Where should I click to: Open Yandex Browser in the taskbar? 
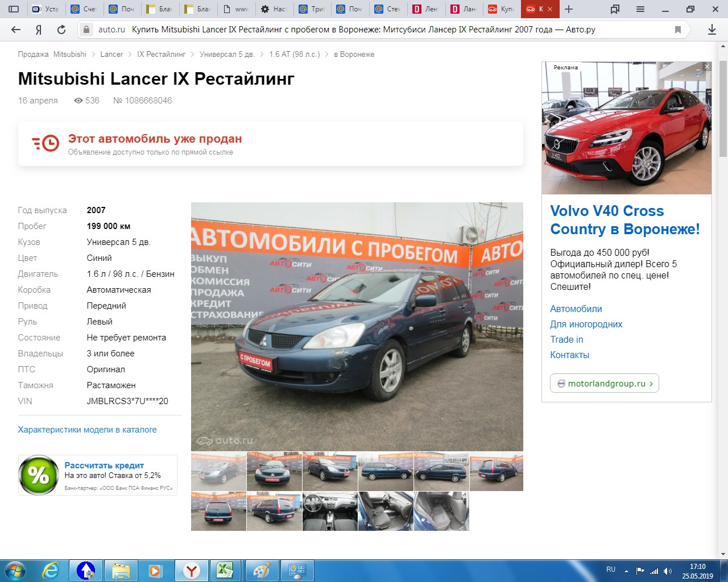192,571
